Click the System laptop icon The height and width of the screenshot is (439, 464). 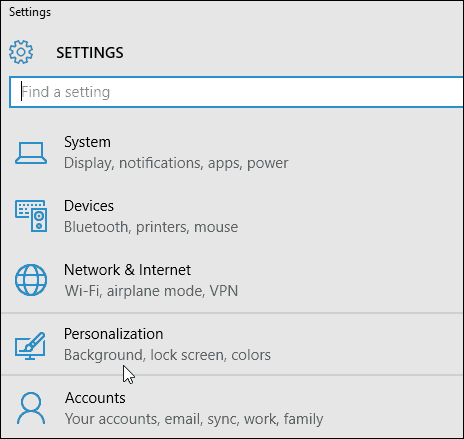31,153
